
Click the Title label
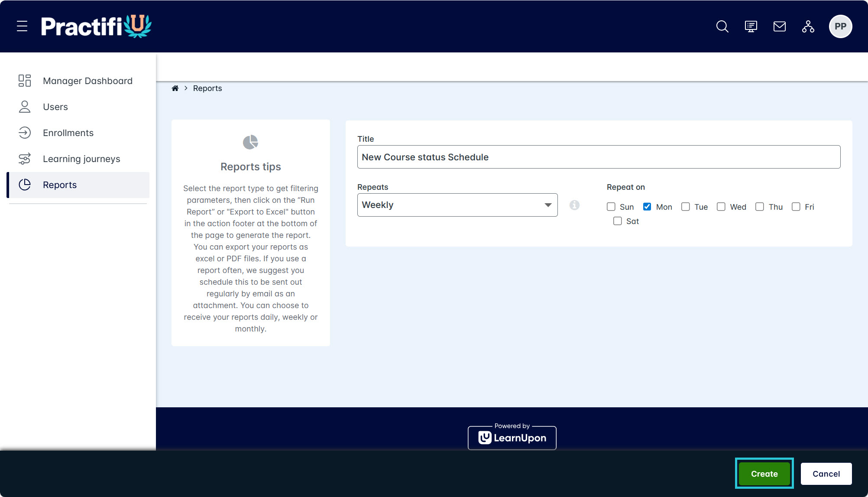[x=366, y=139]
